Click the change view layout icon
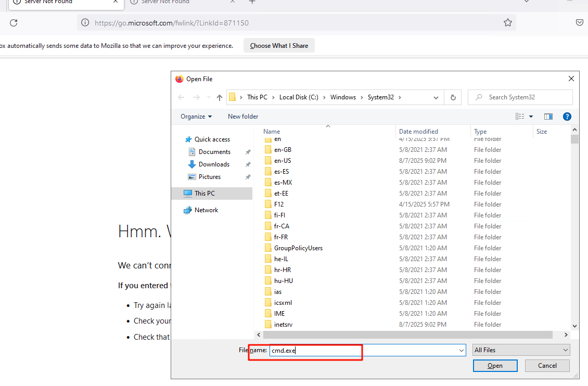Image resolution: width=588 pixels, height=386 pixels. (520, 117)
